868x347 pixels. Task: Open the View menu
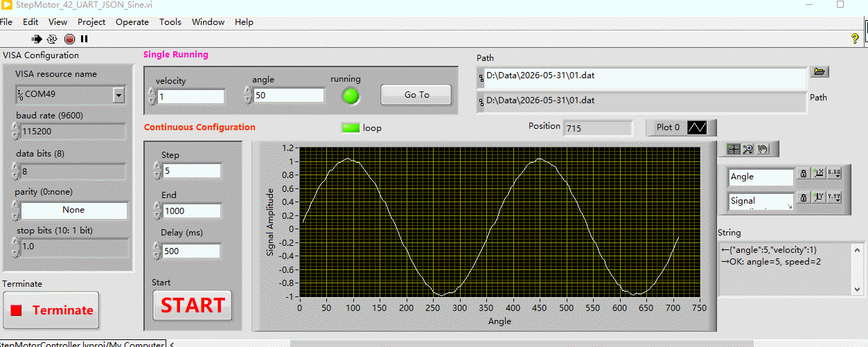point(58,21)
